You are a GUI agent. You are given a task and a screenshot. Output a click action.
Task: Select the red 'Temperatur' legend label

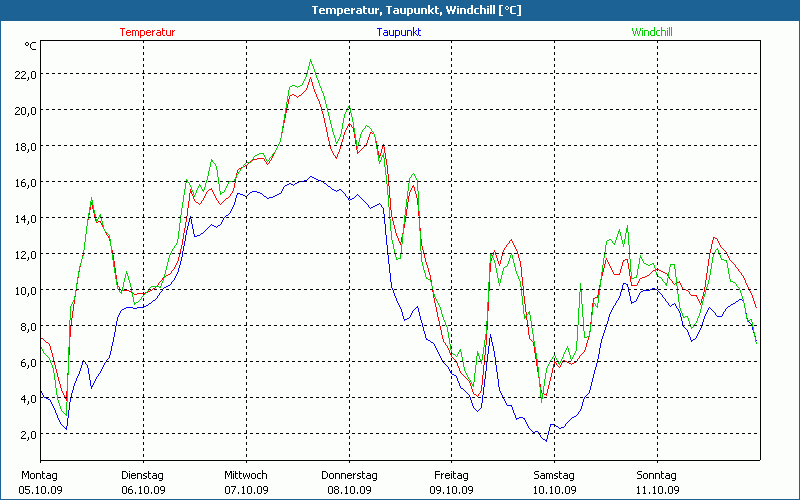[x=147, y=32]
